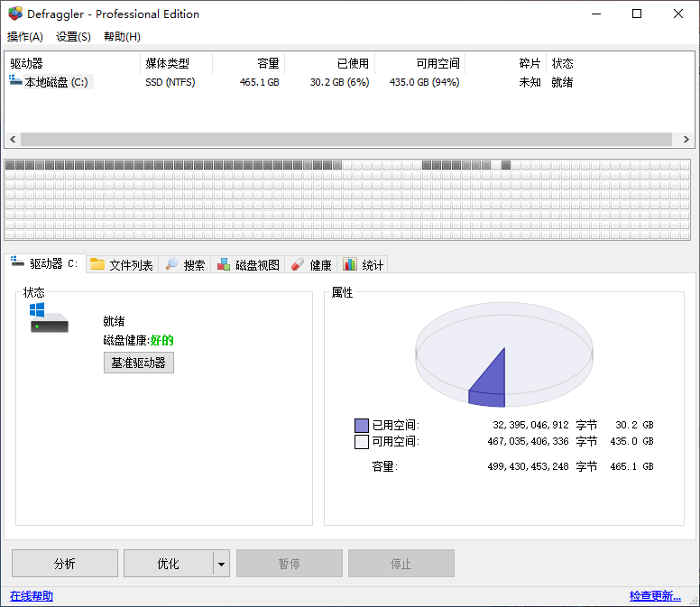
Task: Click the first dark block in disk map
Action: (x=10, y=165)
